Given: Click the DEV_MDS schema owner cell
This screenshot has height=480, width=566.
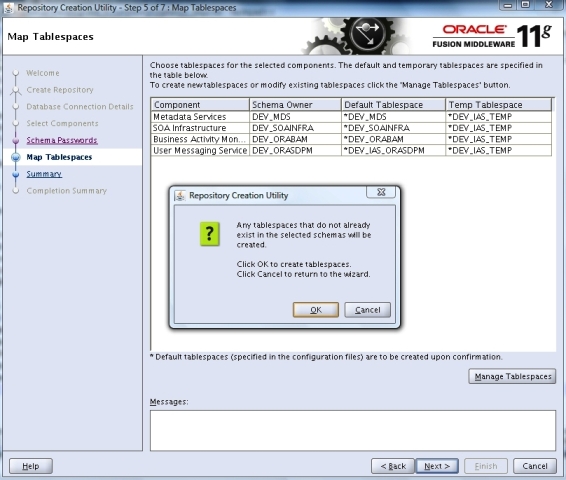Looking at the screenshot, I should click(x=295, y=117).
